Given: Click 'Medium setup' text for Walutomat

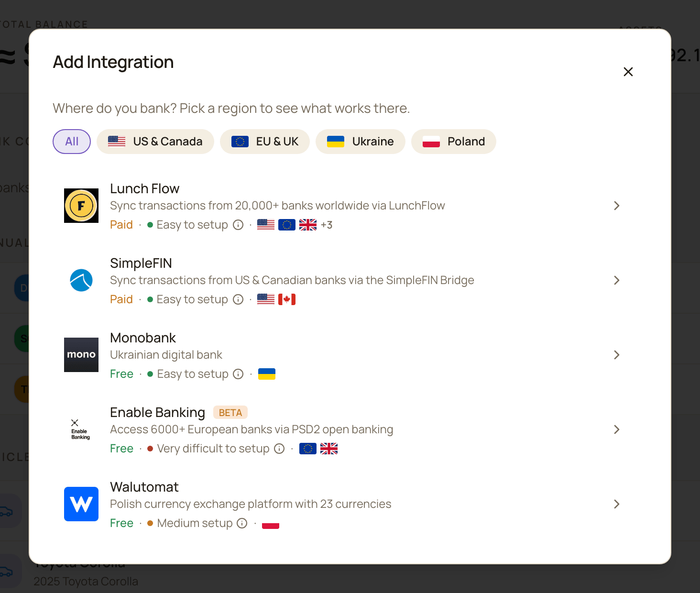Looking at the screenshot, I should click(195, 523).
